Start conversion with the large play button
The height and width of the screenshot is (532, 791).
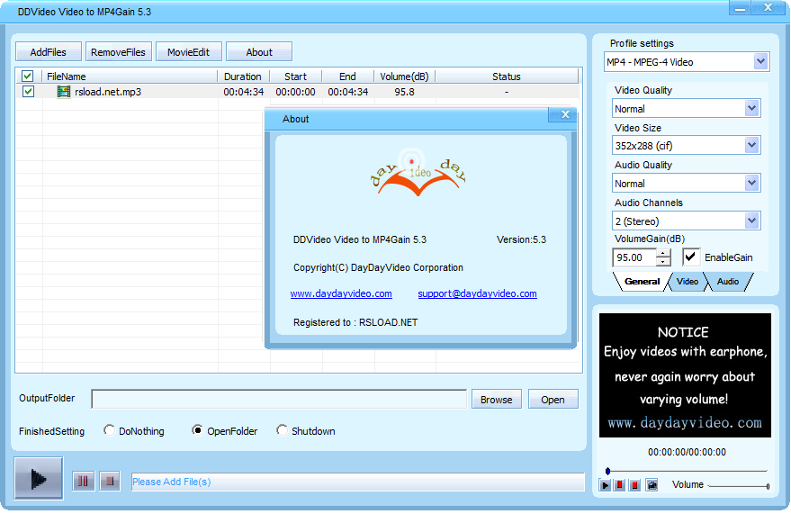coord(39,478)
